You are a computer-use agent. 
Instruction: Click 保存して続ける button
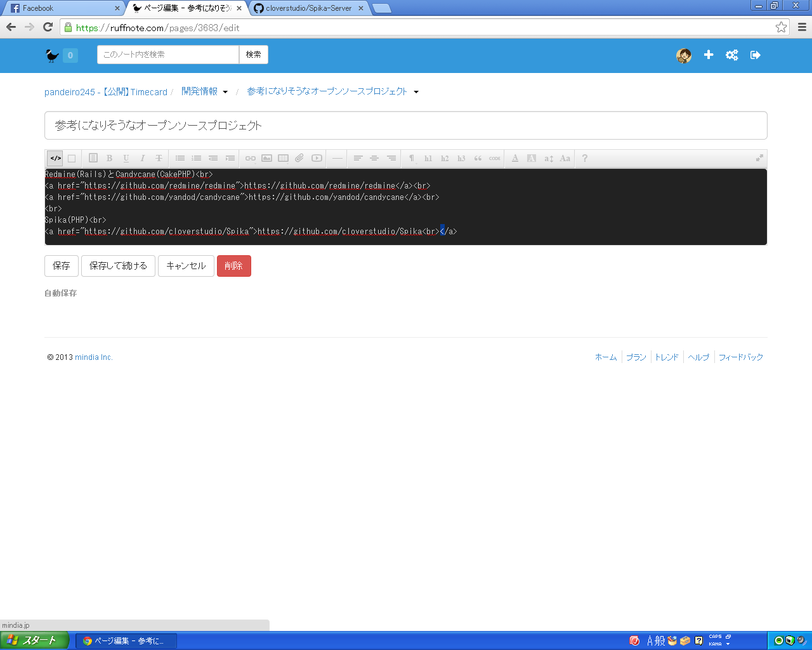coord(118,266)
